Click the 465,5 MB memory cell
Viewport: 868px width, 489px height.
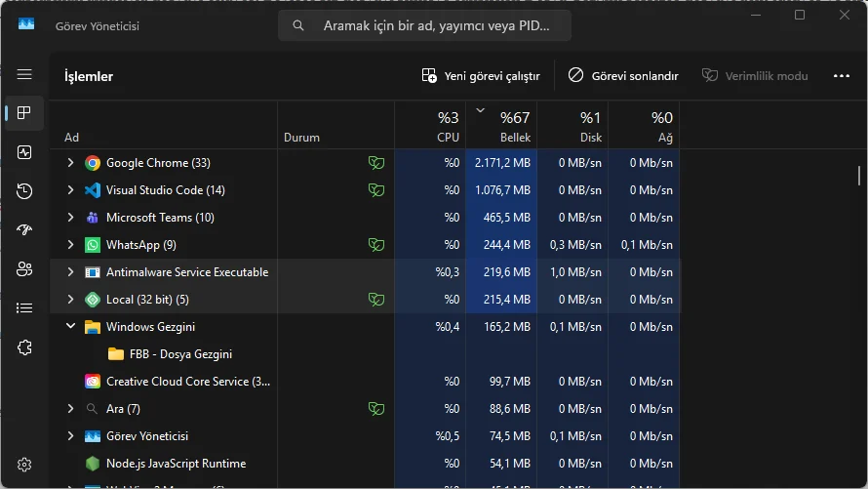[x=501, y=218]
